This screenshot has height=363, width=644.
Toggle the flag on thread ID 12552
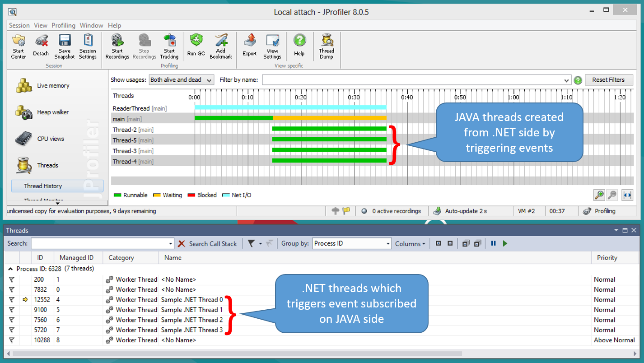[x=12, y=300]
